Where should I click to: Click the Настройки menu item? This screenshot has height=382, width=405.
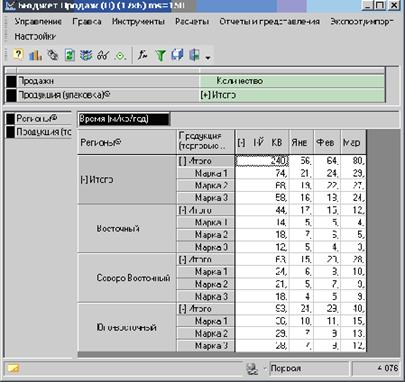coord(35,36)
